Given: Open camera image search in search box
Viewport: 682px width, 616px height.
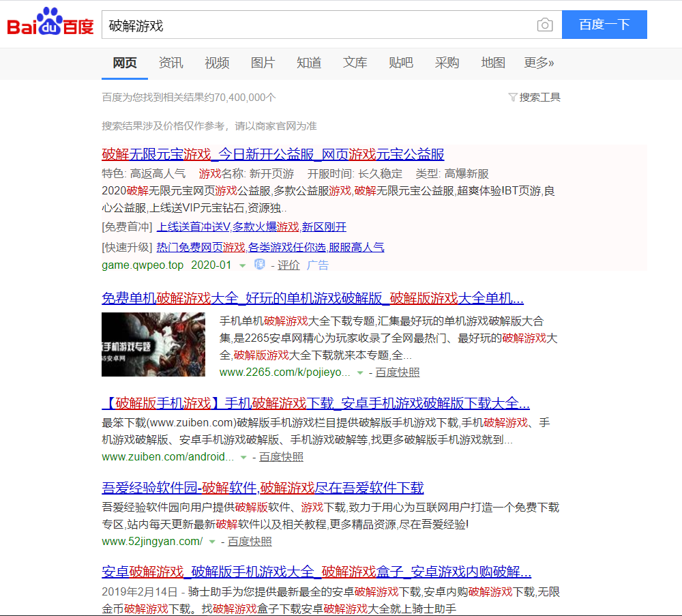Looking at the screenshot, I should pos(544,25).
